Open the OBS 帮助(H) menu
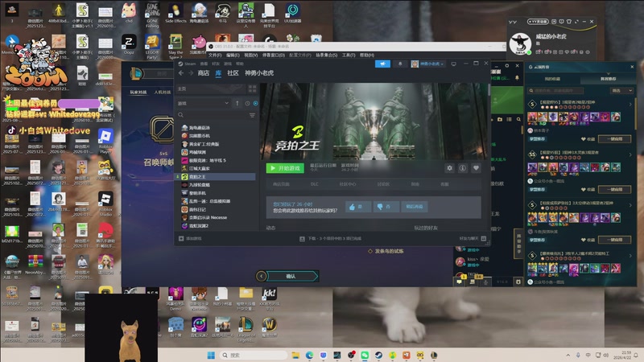Viewport: 644px width, 362px height. (x=367, y=55)
